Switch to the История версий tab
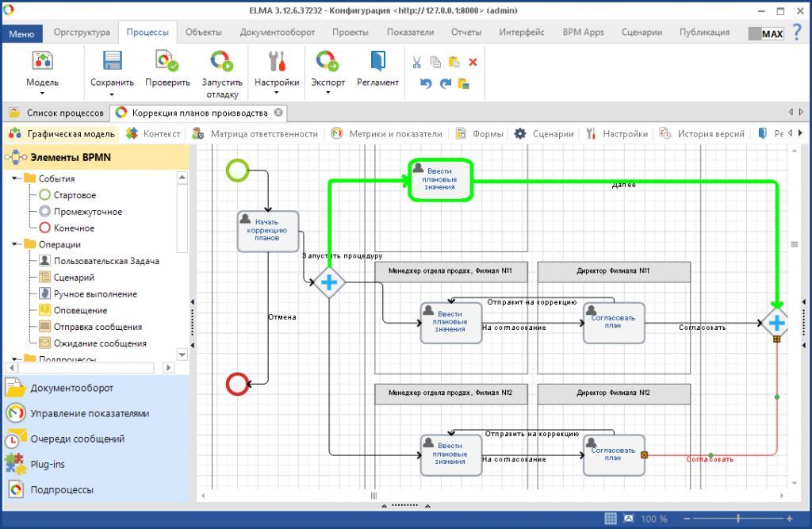This screenshot has width=812, height=529. pos(703,134)
